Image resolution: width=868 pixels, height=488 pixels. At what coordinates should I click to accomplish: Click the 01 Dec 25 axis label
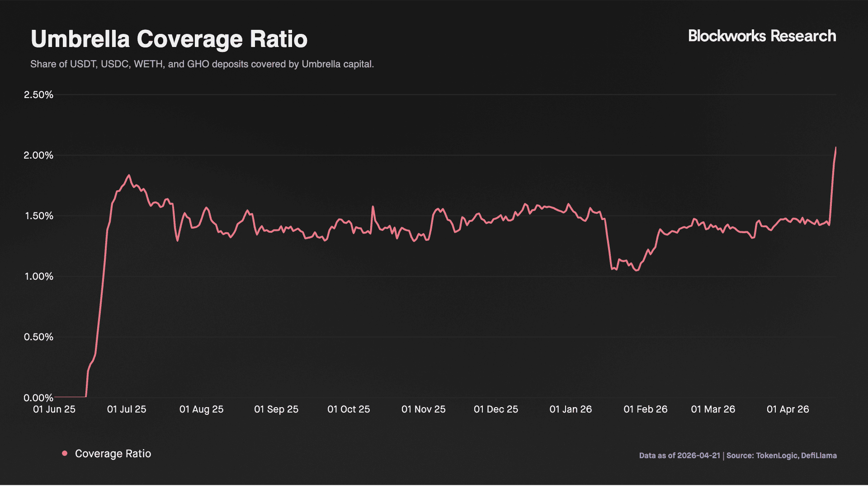[x=496, y=409]
